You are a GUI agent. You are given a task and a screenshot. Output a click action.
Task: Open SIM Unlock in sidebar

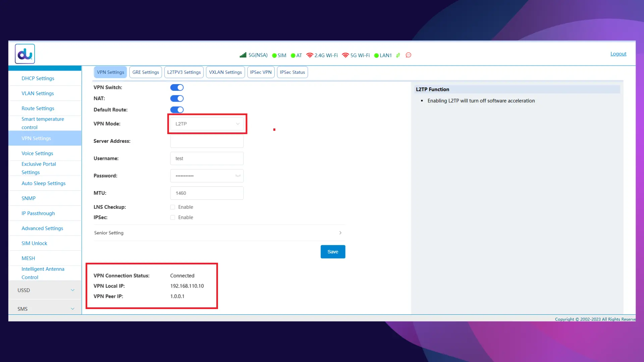point(45,243)
